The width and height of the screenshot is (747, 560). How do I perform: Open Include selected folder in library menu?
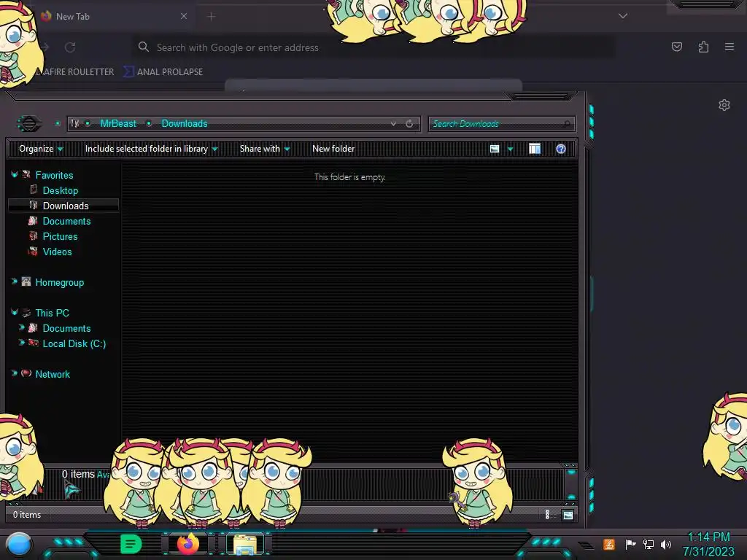point(152,149)
